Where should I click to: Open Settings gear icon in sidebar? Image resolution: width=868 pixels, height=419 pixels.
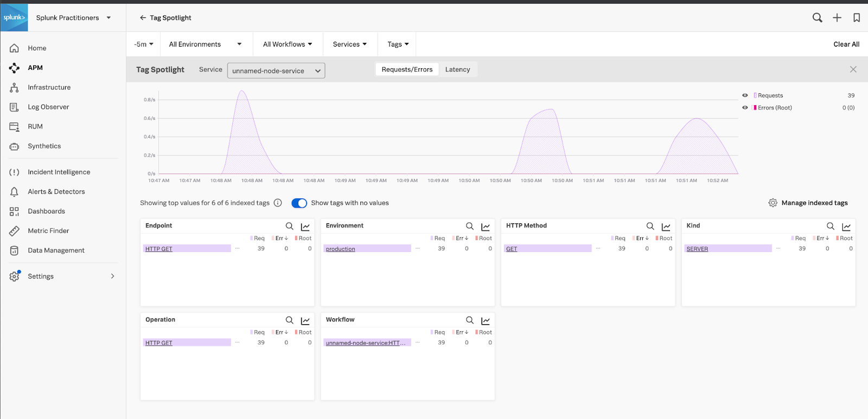(x=15, y=276)
